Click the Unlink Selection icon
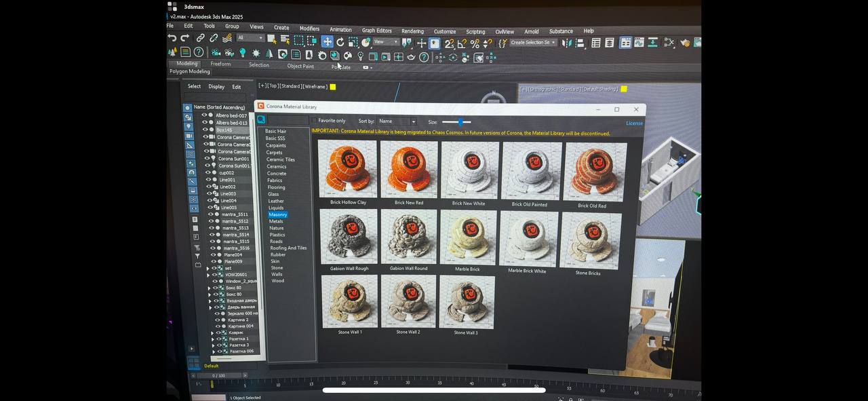 tap(214, 38)
